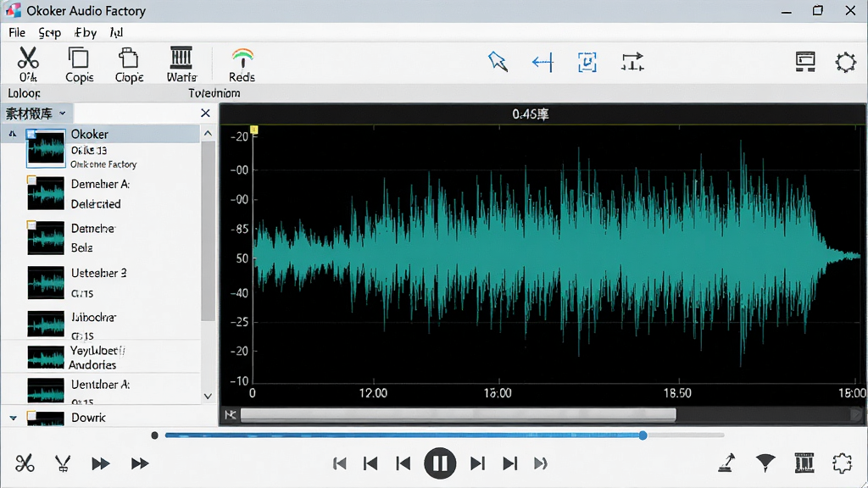Click the Totedniom section label
The height and width of the screenshot is (488, 868).
[x=214, y=93]
